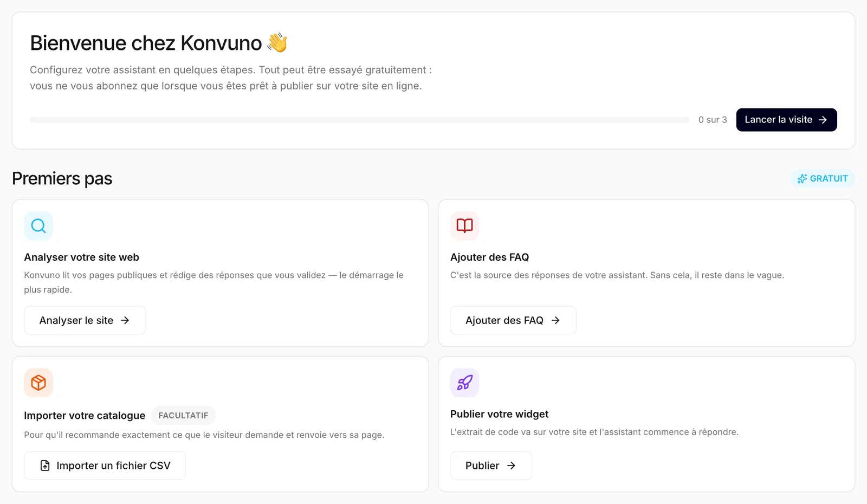Click the magnifier icon for site analysis

(38, 225)
